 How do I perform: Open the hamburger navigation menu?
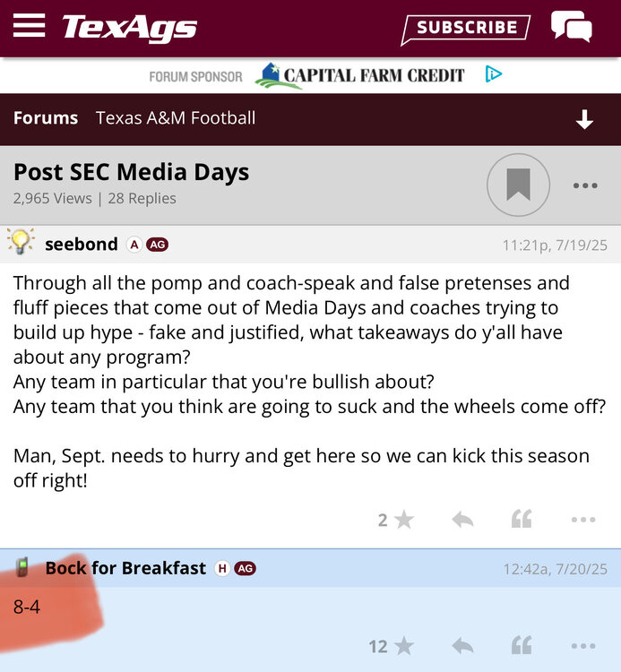pos(29,26)
